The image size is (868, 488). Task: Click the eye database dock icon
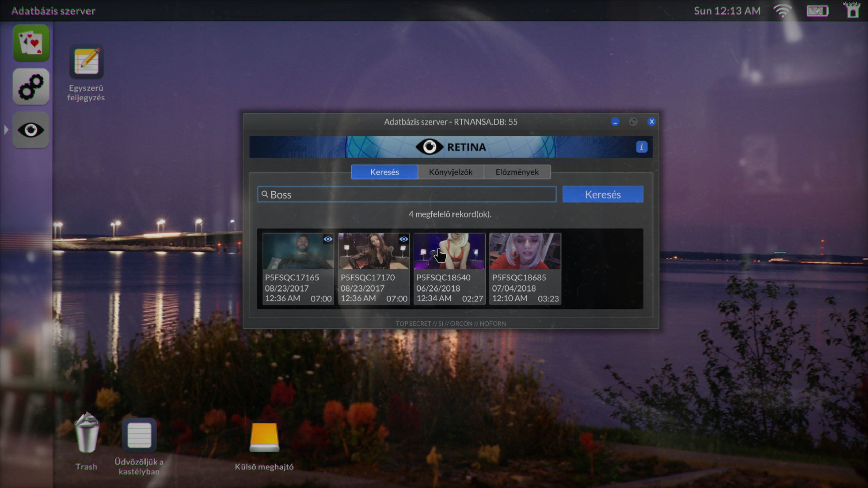click(x=31, y=130)
